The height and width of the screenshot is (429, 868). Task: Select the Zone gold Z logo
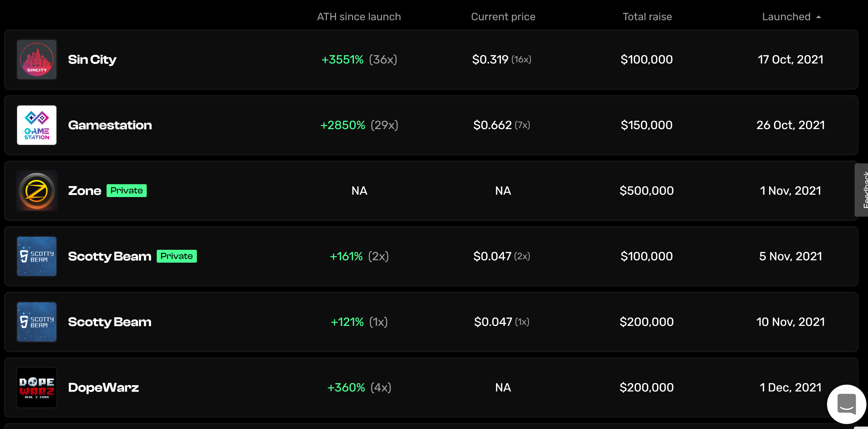click(37, 191)
